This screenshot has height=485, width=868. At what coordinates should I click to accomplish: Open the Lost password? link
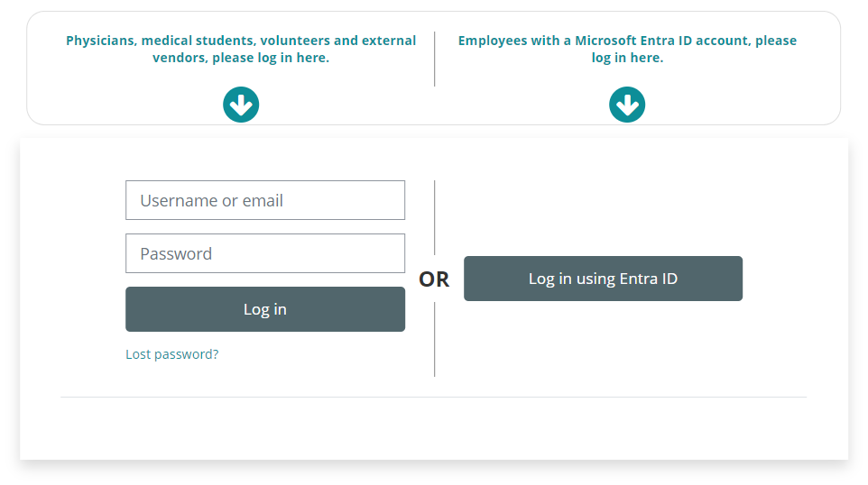(172, 354)
